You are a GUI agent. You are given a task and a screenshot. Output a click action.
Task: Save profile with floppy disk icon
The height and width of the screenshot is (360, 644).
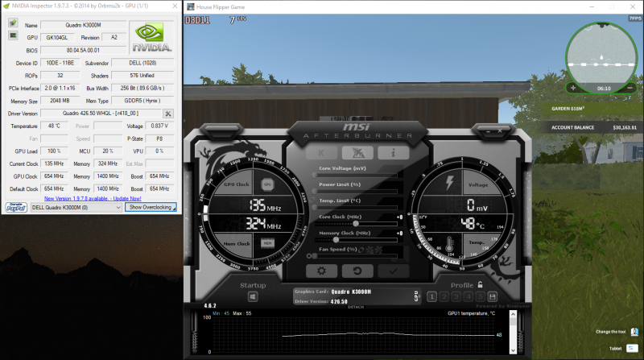click(x=492, y=296)
